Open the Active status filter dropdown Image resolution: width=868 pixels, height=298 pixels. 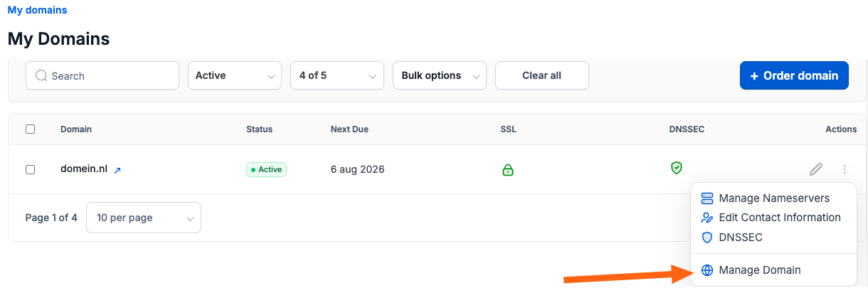pyautogui.click(x=235, y=75)
